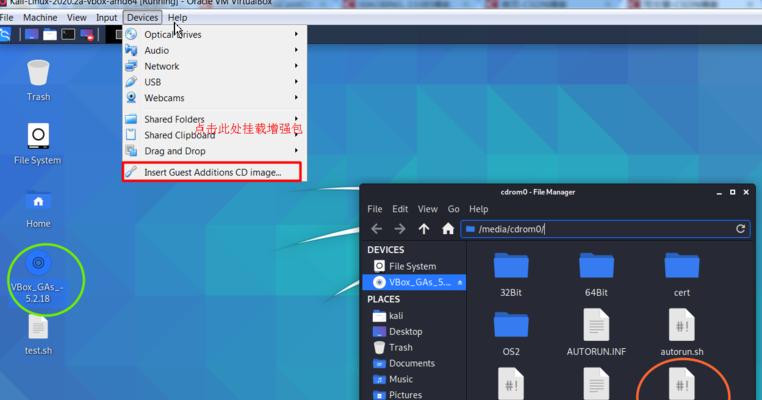This screenshot has width=762, height=400.
Task: Open kali folder in Places
Action: pos(414,316)
